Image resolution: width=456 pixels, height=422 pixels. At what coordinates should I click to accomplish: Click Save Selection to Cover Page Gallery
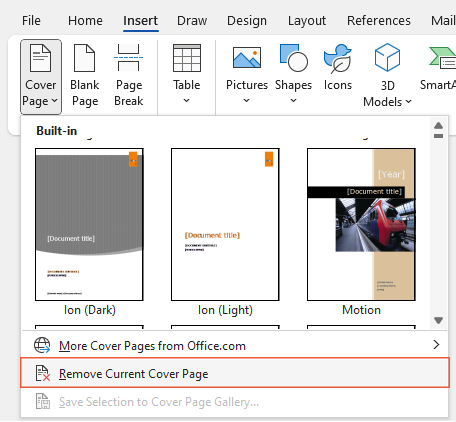pos(234,402)
